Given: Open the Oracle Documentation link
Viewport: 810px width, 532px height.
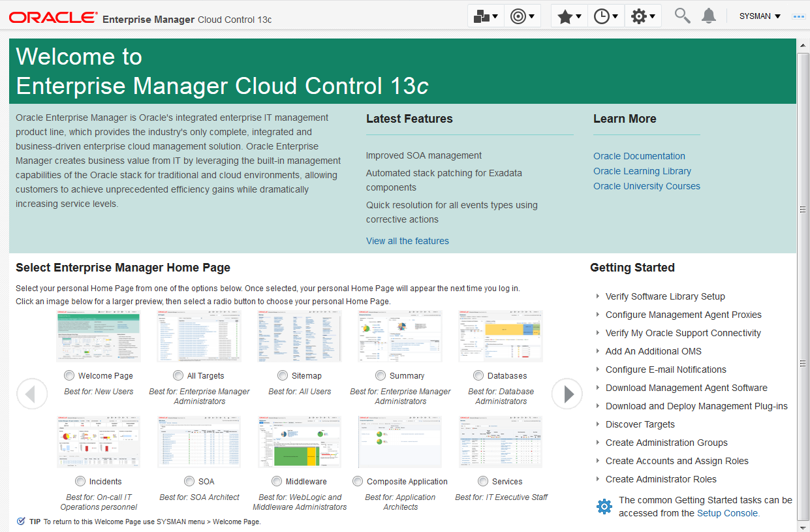Looking at the screenshot, I should pyautogui.click(x=639, y=155).
